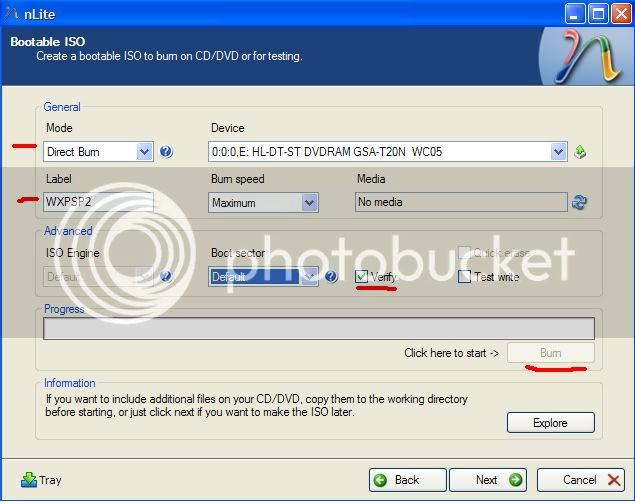Click the help icon next to Mode
Screen dimensions: 635x504
coord(166,152)
